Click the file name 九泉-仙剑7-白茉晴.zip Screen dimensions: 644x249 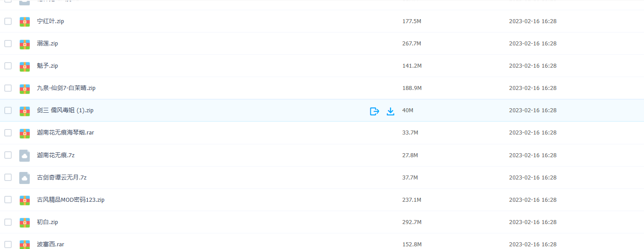[x=66, y=88]
